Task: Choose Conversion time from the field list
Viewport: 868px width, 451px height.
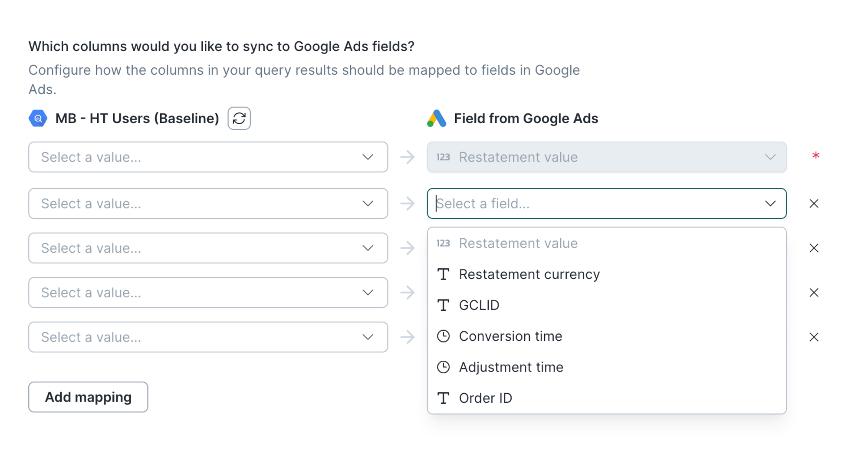Action: coord(607,336)
